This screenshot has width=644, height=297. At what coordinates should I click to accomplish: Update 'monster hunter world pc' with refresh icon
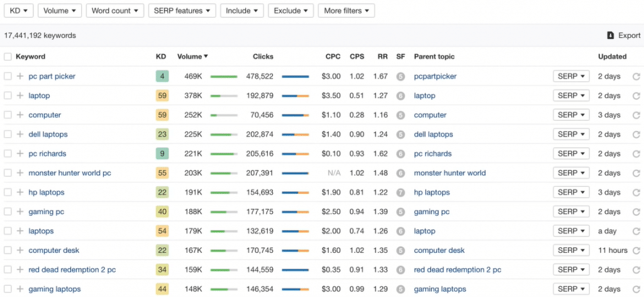coord(636,173)
